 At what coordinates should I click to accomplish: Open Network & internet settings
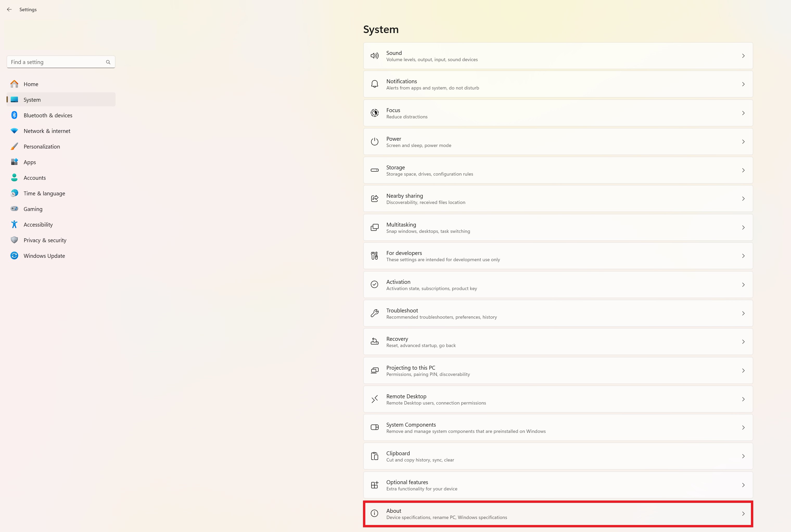[x=47, y=131]
